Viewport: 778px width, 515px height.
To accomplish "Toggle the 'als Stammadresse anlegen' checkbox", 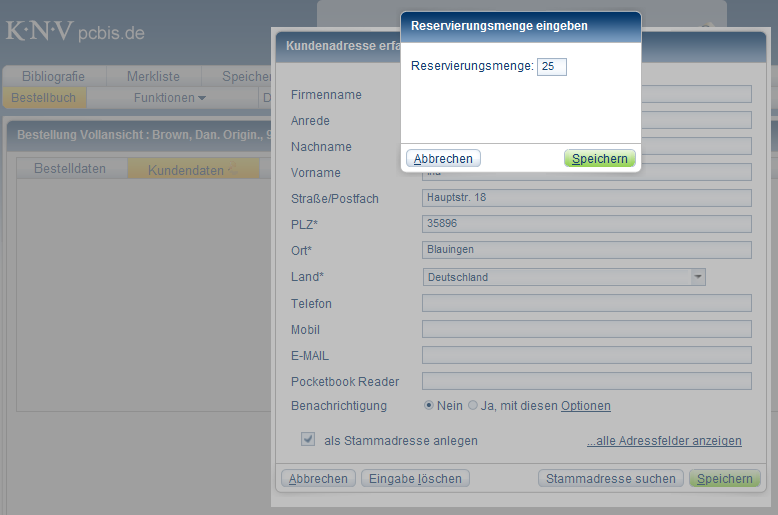I will (308, 440).
